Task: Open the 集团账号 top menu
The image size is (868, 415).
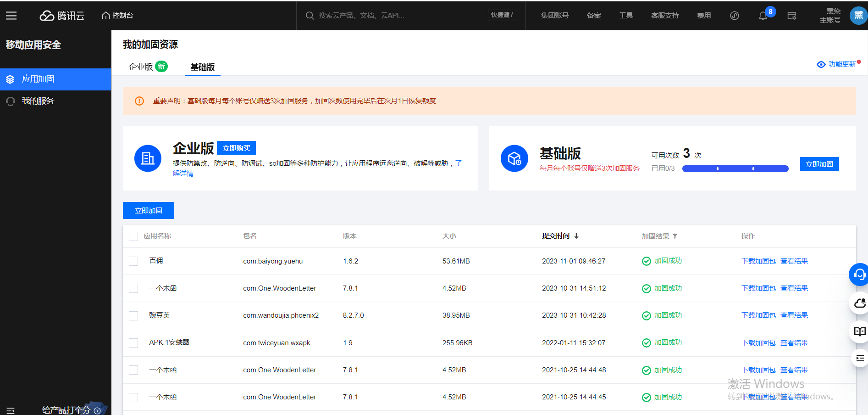Action: (555, 16)
